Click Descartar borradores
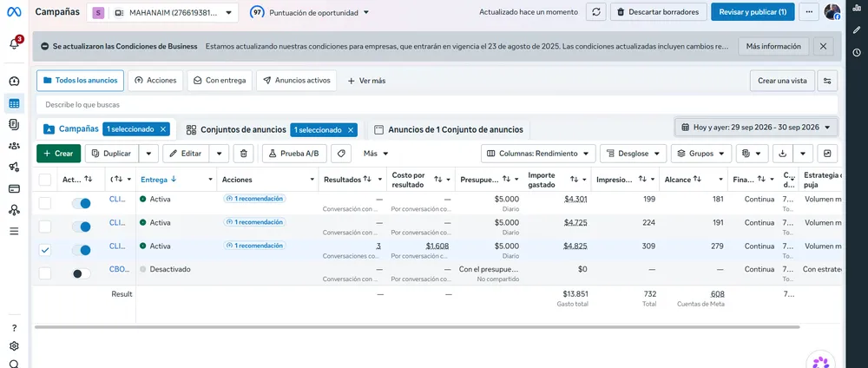Image resolution: width=868 pixels, height=368 pixels. [659, 12]
